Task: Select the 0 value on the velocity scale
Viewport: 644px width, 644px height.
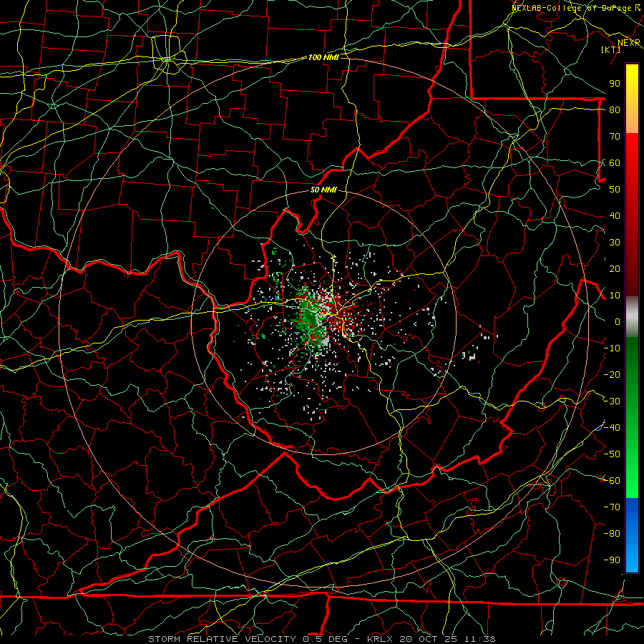Action: coord(618,321)
